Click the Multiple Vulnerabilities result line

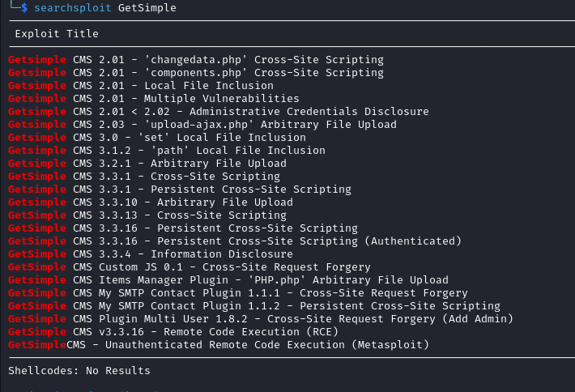coord(154,99)
